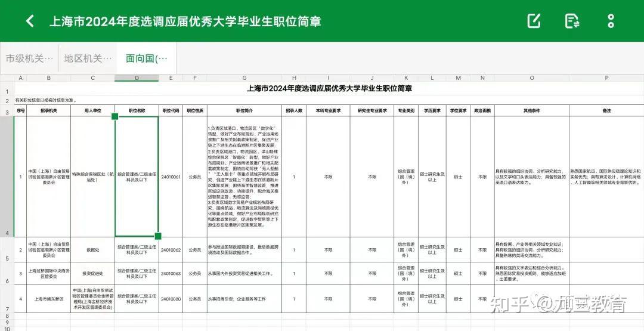Click position code cell 24010080
The image size is (644, 331).
[171, 299]
